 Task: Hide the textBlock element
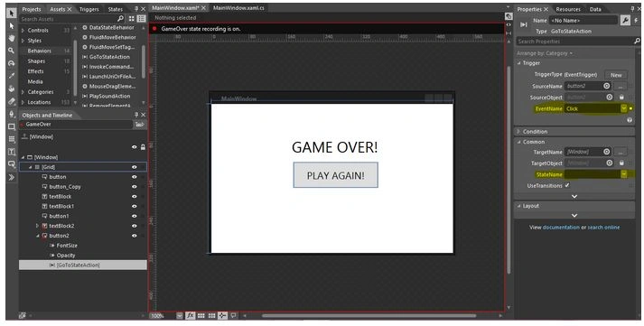[135, 197]
